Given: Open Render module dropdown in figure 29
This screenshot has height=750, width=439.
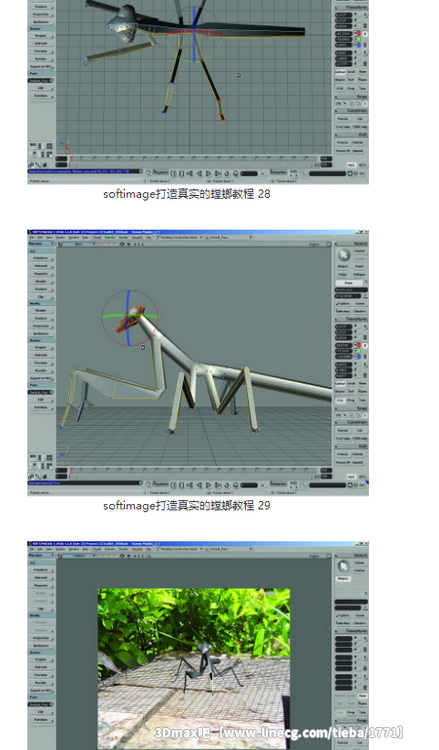Looking at the screenshot, I should [x=42, y=244].
